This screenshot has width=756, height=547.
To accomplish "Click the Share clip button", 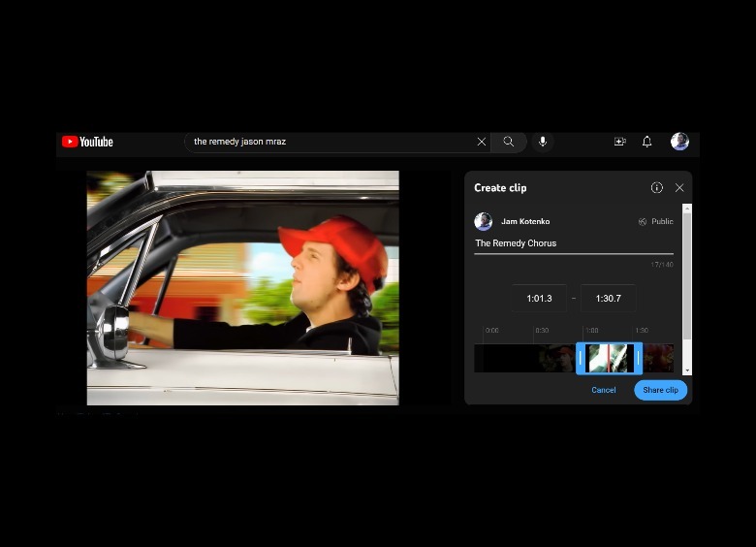I will click(x=661, y=390).
